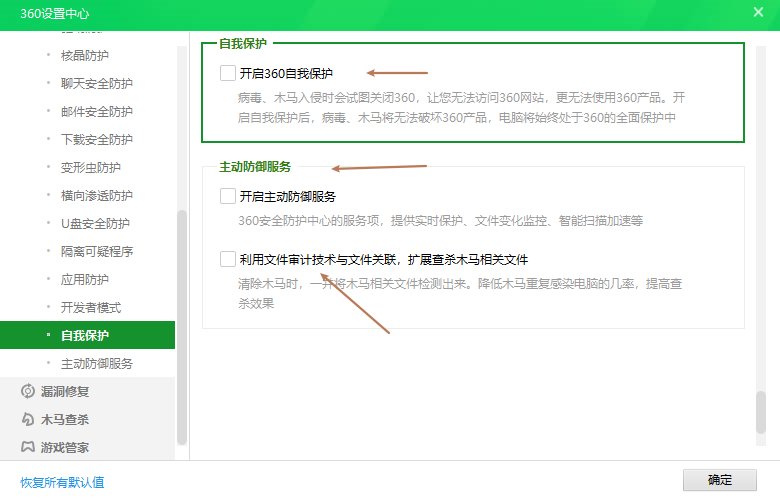
Task: Click description starting 清除木马时
Action: [x=460, y=294]
